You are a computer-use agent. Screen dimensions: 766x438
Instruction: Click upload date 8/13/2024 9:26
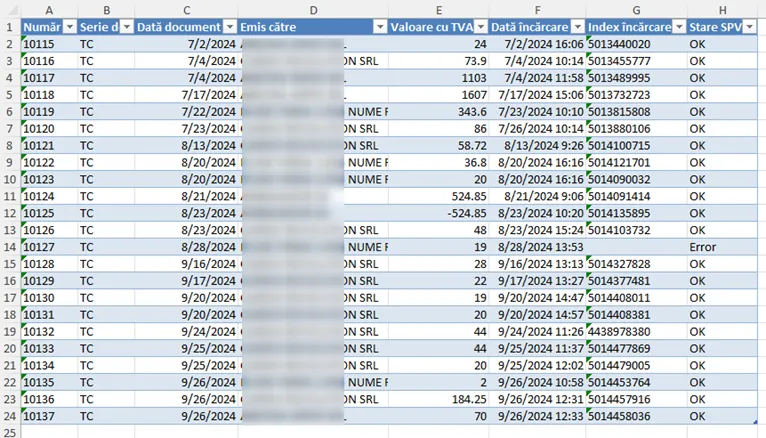tap(537, 146)
